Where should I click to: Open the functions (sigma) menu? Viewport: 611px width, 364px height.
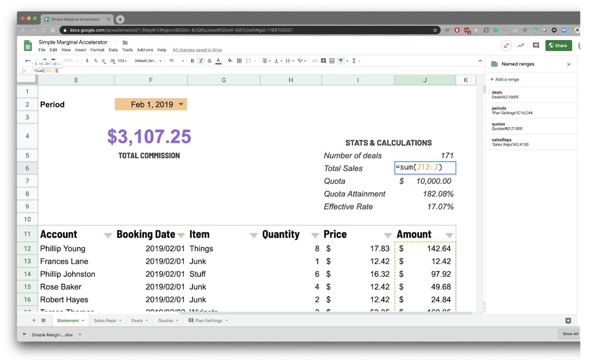[354, 60]
